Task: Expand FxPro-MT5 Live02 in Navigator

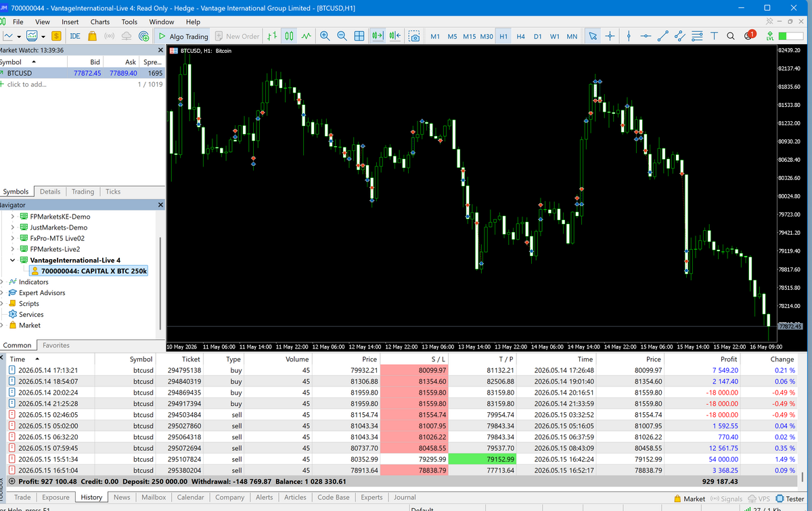Action: 13,238
